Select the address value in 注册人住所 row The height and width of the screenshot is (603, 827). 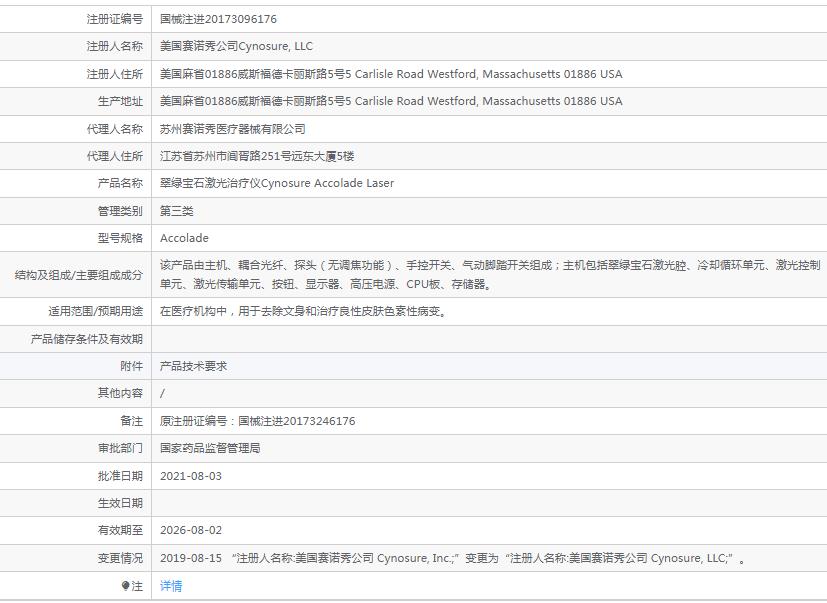391,74
